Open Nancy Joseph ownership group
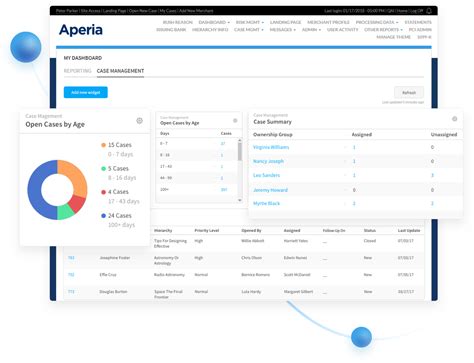The image size is (474, 363). click(x=268, y=161)
